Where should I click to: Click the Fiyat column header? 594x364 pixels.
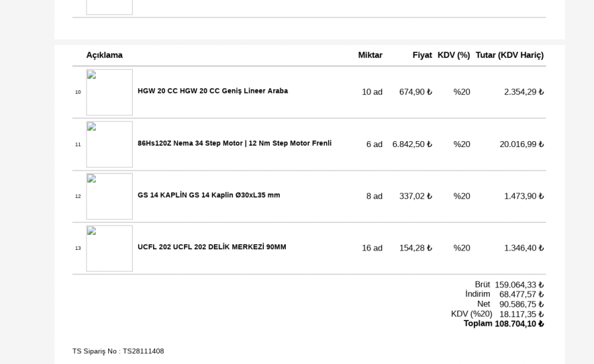pyautogui.click(x=422, y=55)
